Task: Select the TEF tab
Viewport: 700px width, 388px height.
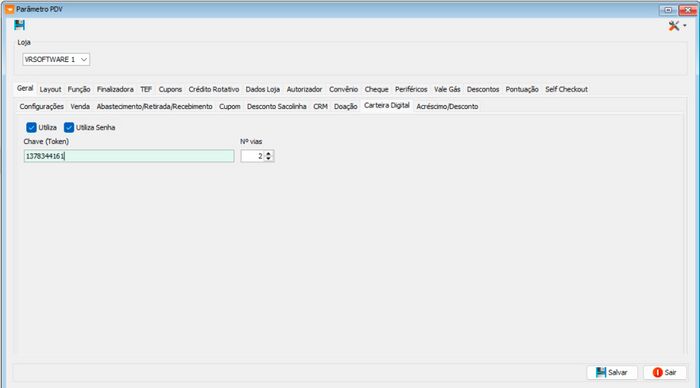Action: click(146, 89)
